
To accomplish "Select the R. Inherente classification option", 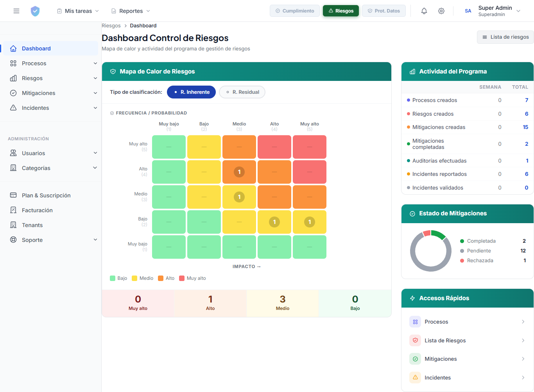I will 191,92.
